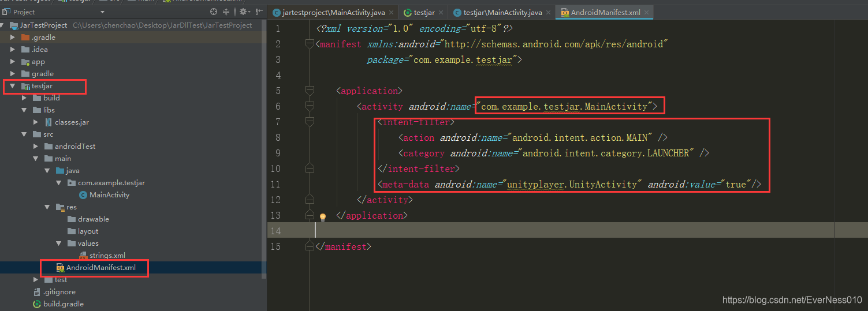Fold the activity tag at line 6

pos(310,106)
